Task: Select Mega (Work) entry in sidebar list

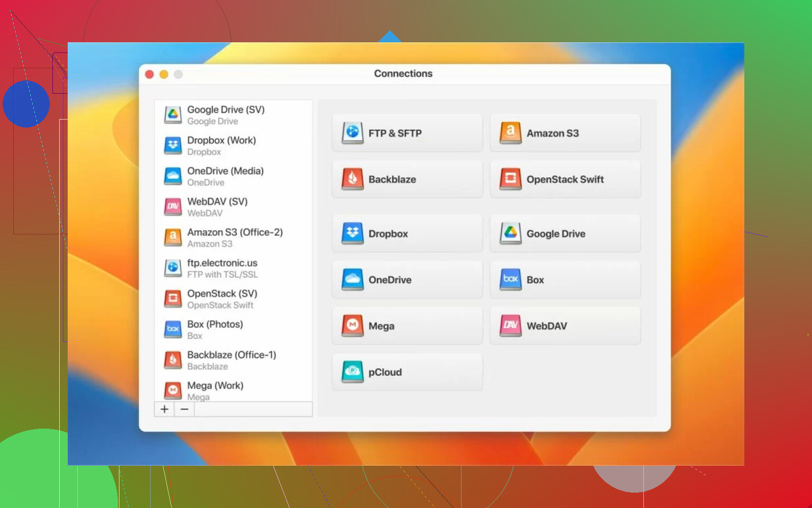Action: pyautogui.click(x=215, y=390)
